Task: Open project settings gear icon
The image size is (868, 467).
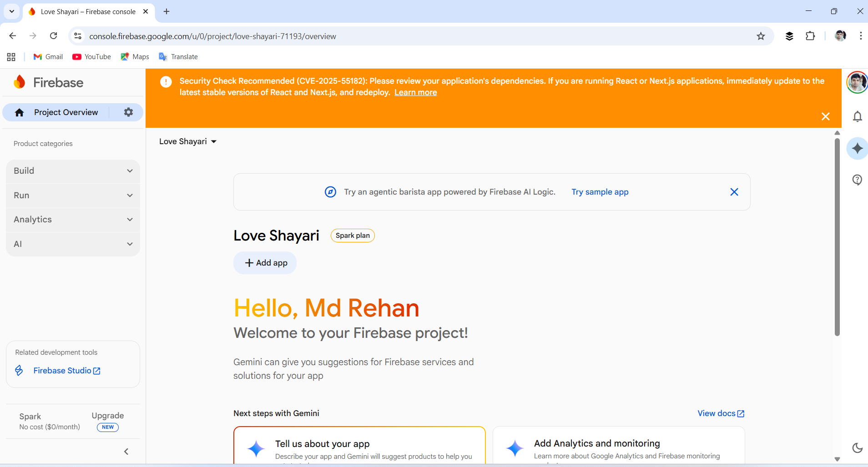Action: [x=128, y=112]
